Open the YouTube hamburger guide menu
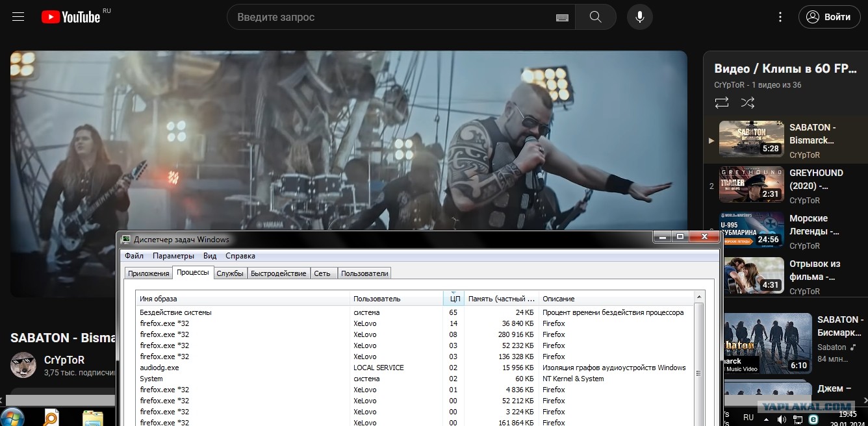 (x=18, y=17)
